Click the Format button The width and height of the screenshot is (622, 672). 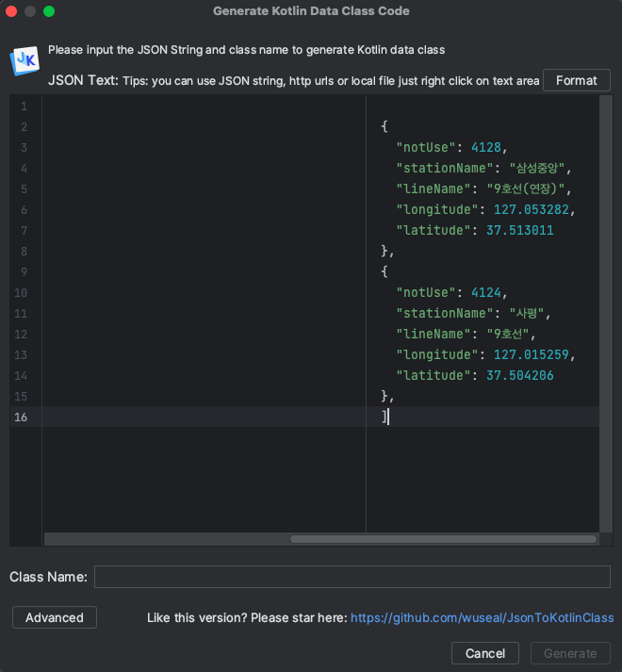tap(576, 80)
